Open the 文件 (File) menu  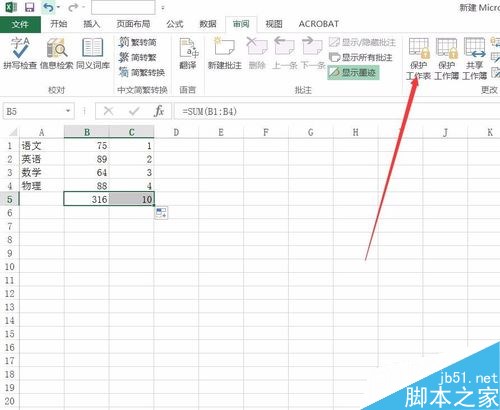coord(20,24)
